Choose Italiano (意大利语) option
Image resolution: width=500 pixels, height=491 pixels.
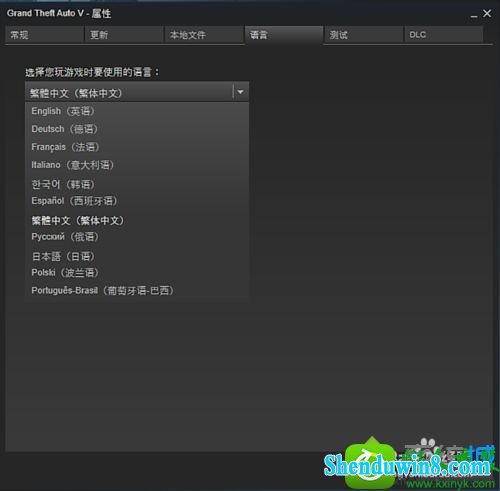point(137,165)
